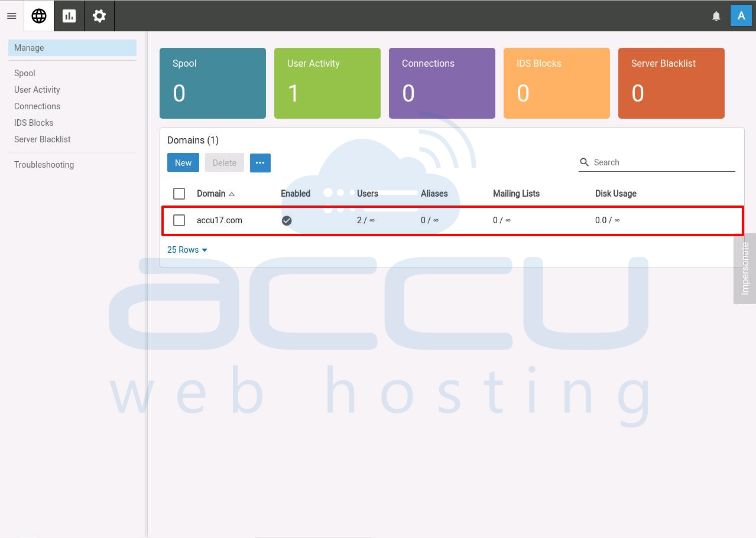
Task: Click the search magnifier icon
Action: click(585, 162)
